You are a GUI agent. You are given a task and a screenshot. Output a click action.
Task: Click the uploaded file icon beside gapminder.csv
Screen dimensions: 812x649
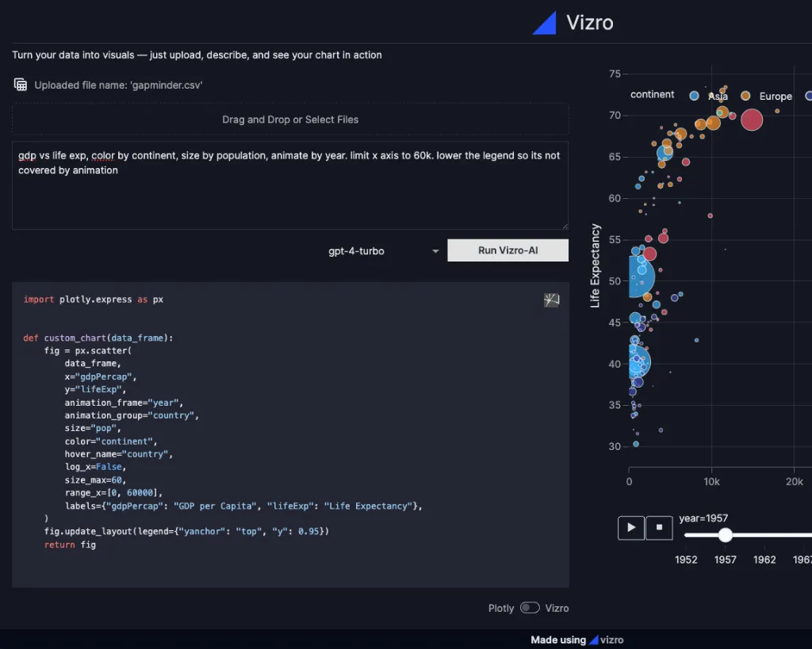click(x=21, y=84)
